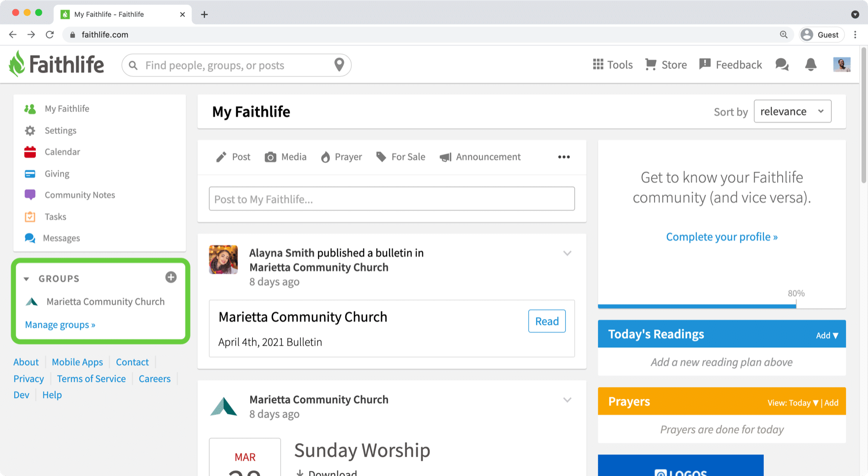Click Alayna Smith's profile picture
The height and width of the screenshot is (476, 868).
click(x=223, y=259)
